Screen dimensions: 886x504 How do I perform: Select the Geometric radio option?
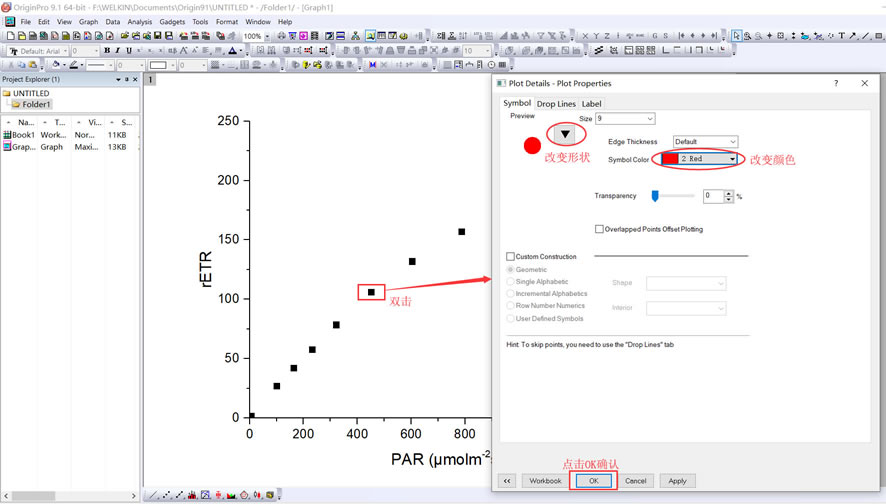click(x=511, y=270)
